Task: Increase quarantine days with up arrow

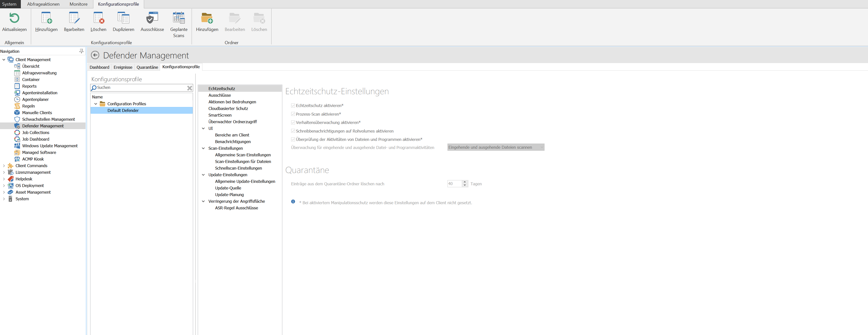Action: click(x=465, y=182)
